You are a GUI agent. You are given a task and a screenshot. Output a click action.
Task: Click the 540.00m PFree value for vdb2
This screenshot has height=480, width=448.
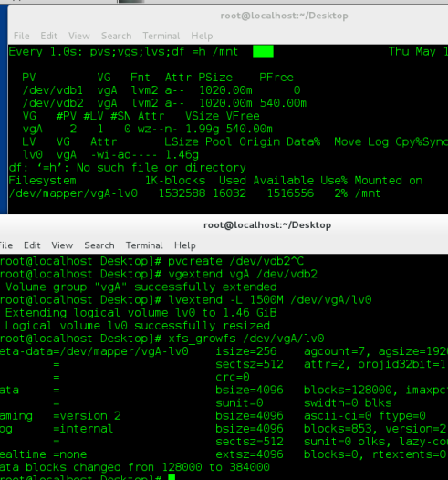[283, 103]
